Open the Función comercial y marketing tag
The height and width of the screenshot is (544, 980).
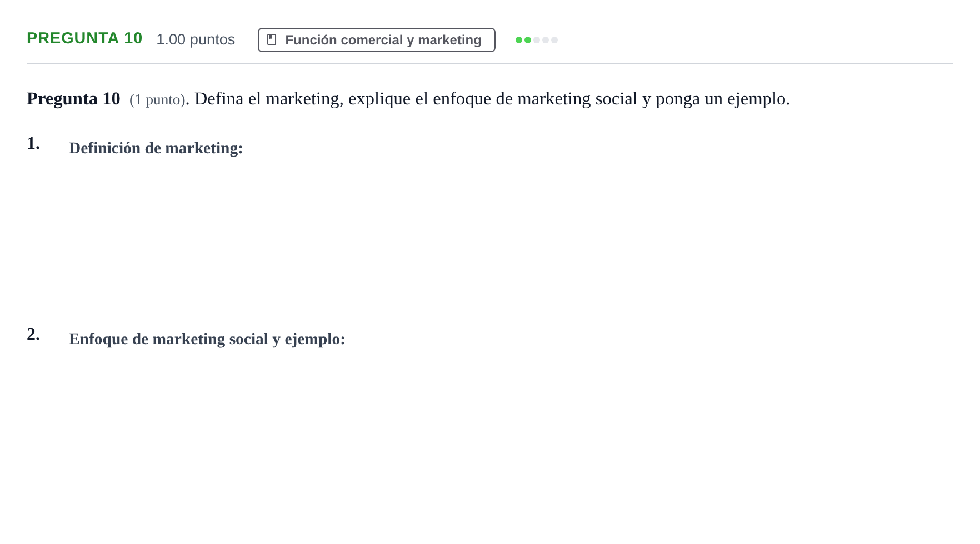point(377,40)
